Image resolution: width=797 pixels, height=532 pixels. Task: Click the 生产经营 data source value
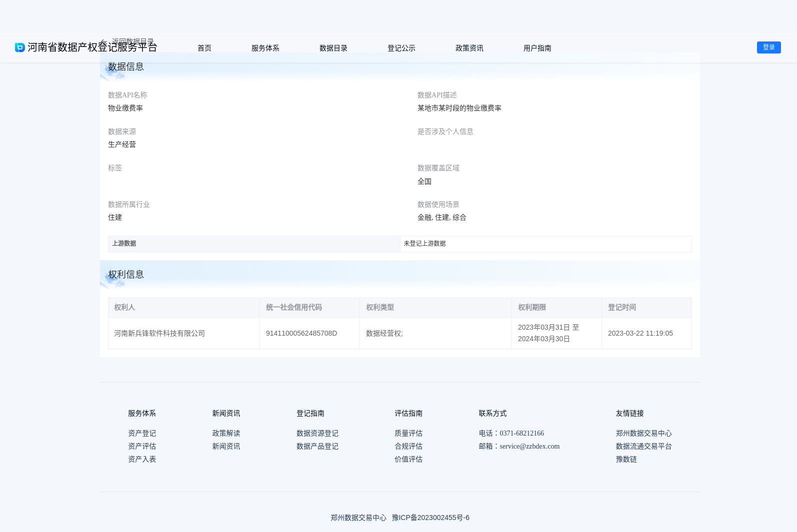tap(122, 144)
